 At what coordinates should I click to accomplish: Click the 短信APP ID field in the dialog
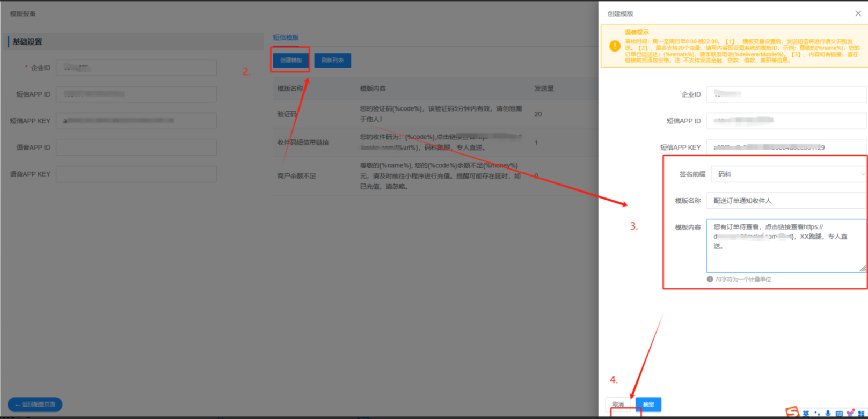pyautogui.click(x=786, y=121)
